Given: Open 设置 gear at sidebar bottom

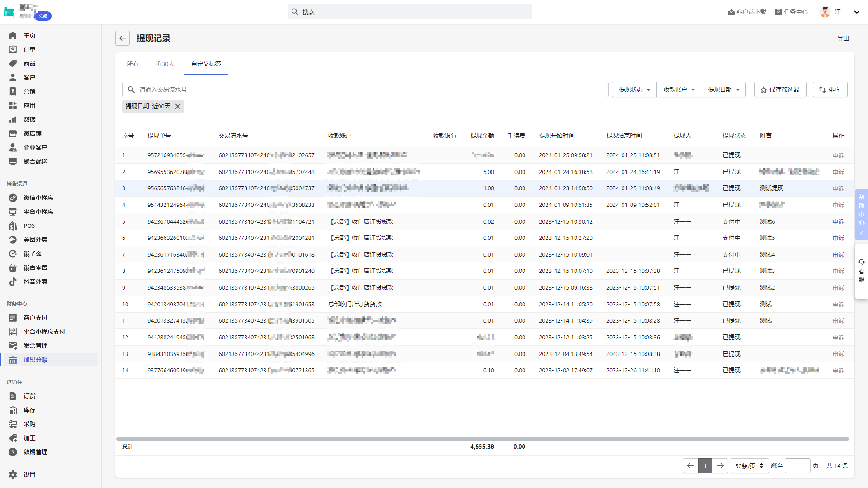Looking at the screenshot, I should 13,474.
